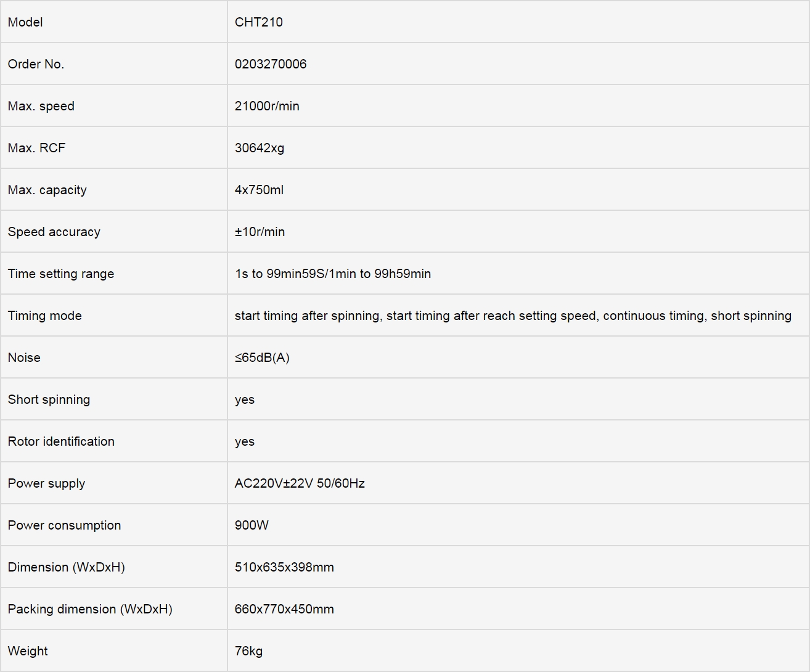Screen dimensions: 810x672
Task: Click the 4x750ml capacity value
Action: tap(259, 190)
